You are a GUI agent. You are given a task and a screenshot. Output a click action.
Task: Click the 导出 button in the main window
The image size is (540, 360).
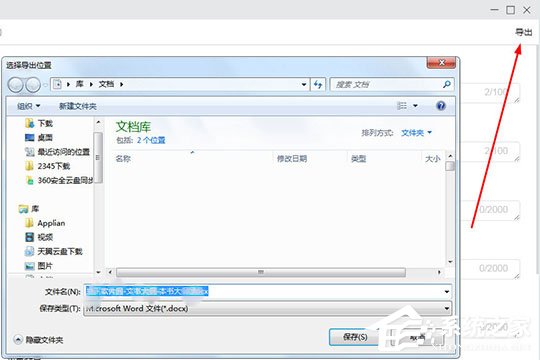tap(523, 32)
